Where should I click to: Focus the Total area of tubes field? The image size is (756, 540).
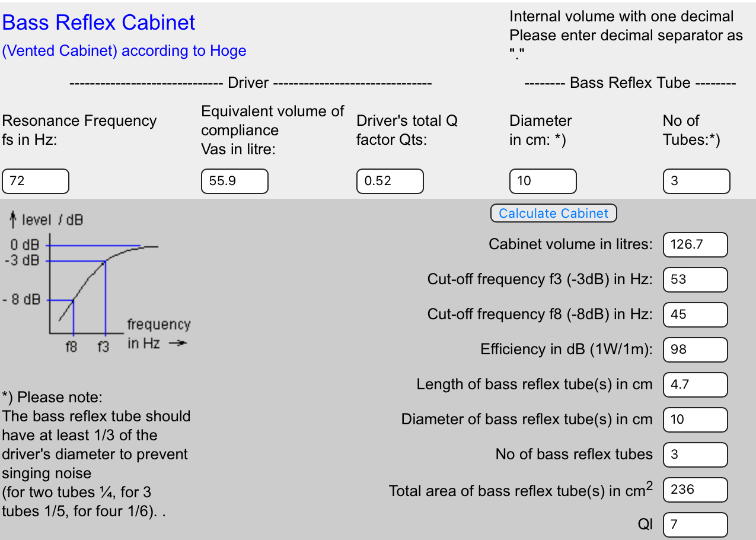click(x=695, y=490)
